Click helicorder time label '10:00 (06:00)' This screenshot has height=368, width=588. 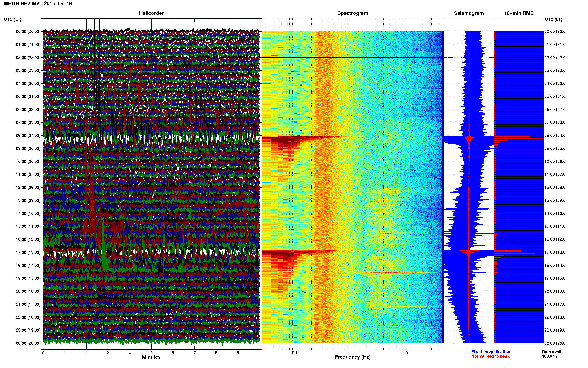[28, 161]
